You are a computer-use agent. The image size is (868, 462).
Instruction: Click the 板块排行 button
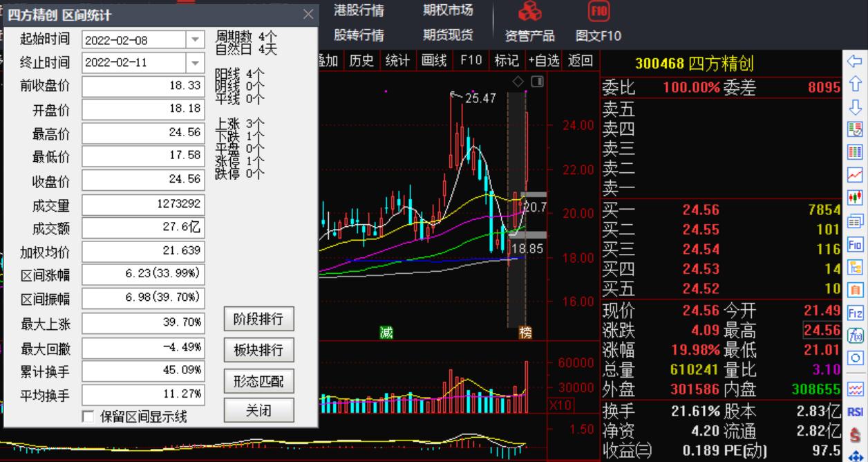pos(260,350)
